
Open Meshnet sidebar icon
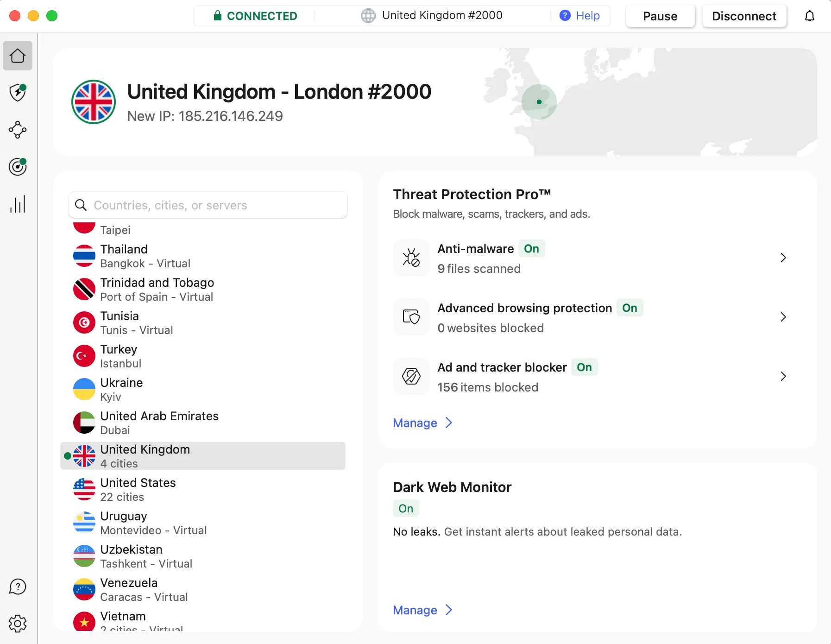point(18,130)
